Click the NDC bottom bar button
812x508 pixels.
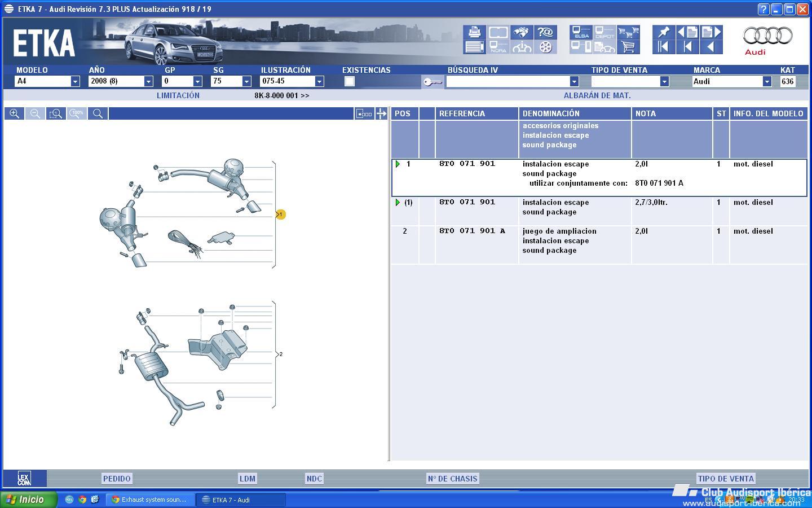[x=314, y=479]
